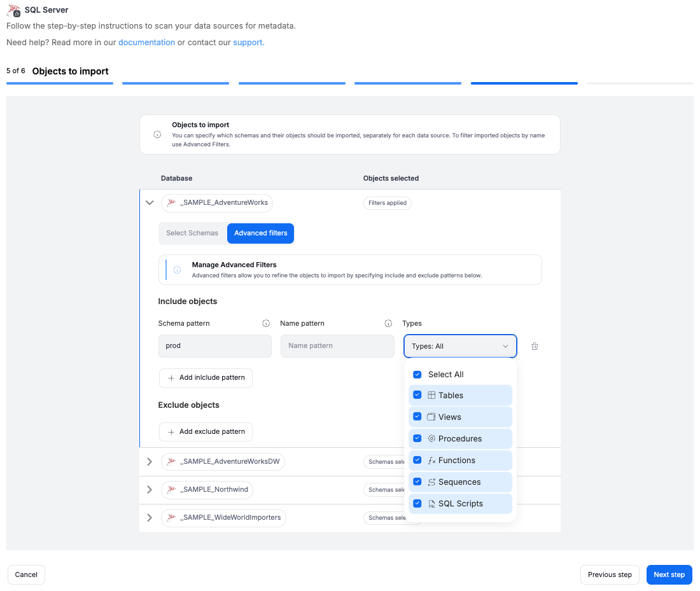This screenshot has height=591, width=700.
Task: Open the support link
Action: (249, 43)
